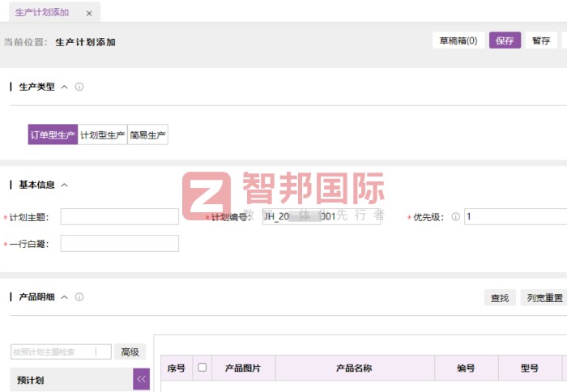Tick the select-all checkbox in table header
This screenshot has height=392, width=567.
(202, 368)
